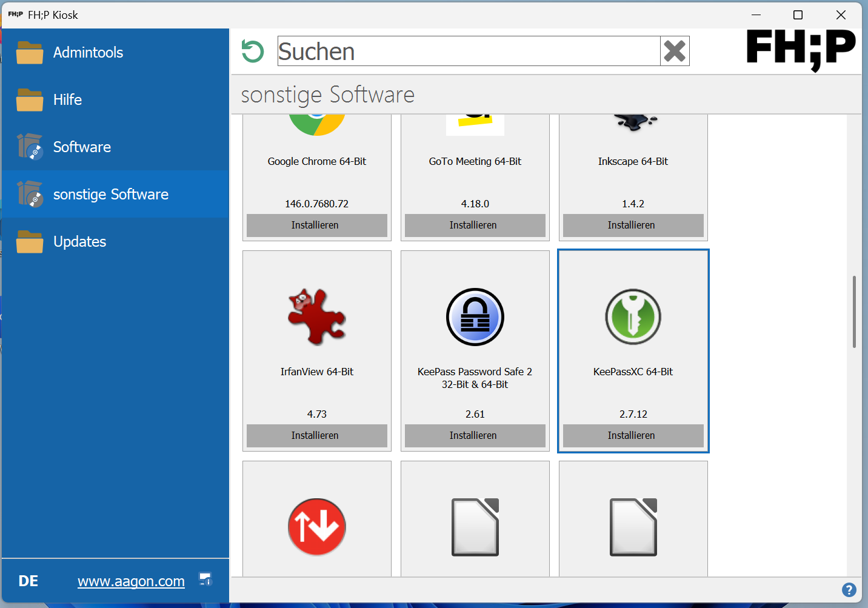Install IrfanView 64-Bit
Image resolution: width=868 pixels, height=608 pixels.
316,435
